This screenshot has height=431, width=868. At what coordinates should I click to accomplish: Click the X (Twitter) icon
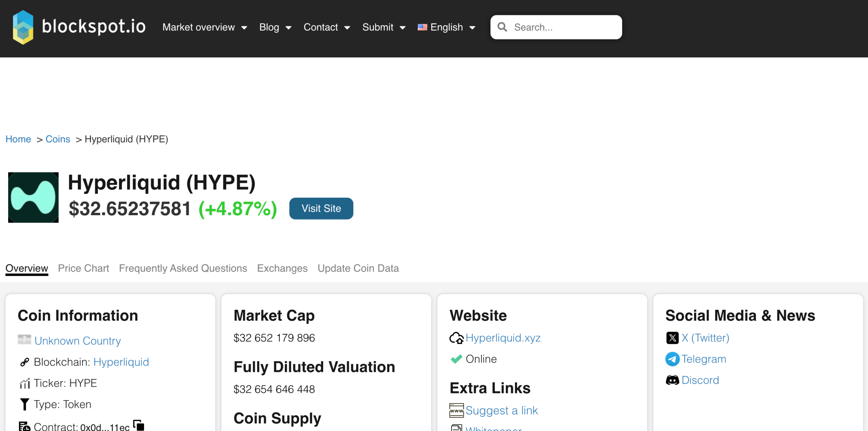(672, 338)
